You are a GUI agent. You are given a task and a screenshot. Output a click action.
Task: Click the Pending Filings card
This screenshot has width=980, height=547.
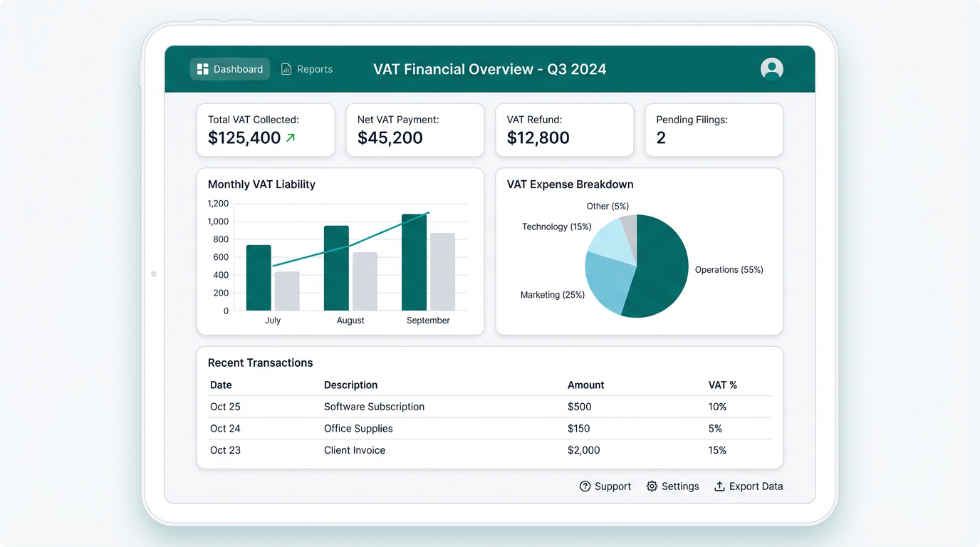pyautogui.click(x=714, y=130)
